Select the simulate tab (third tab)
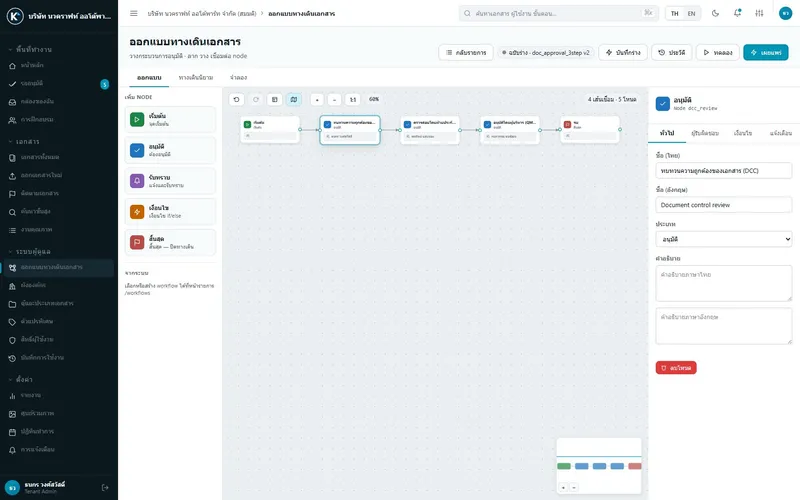800x500 pixels. (x=238, y=78)
